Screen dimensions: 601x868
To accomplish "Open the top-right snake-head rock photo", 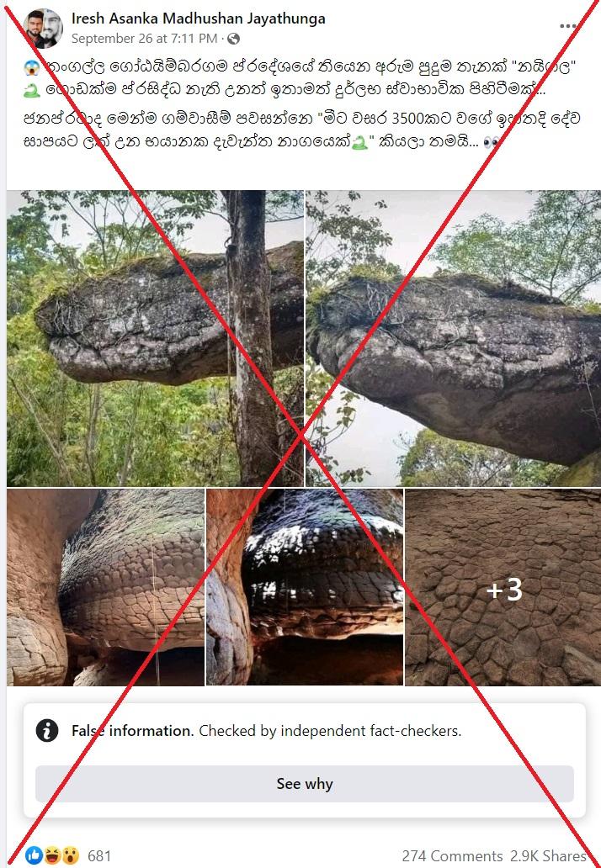I will point(453,338).
